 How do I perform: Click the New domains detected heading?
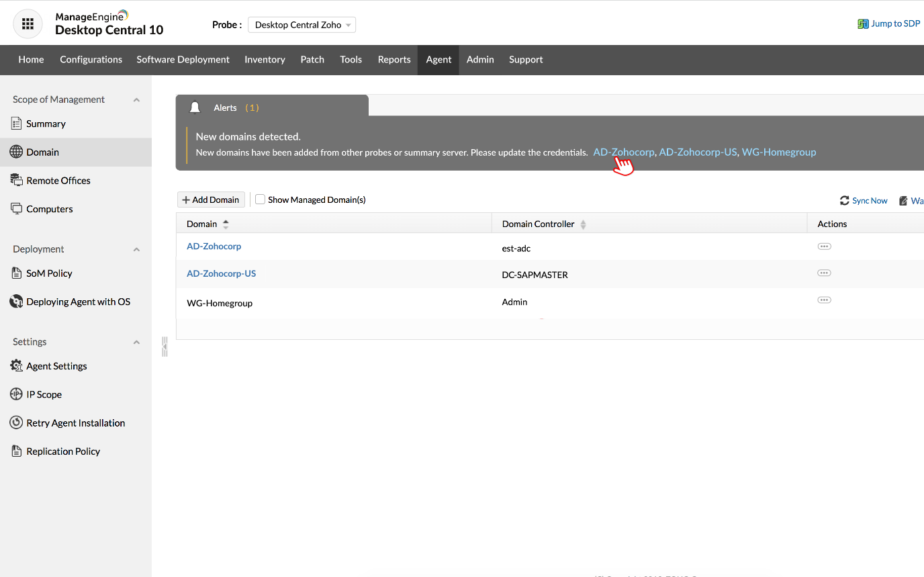tap(248, 137)
